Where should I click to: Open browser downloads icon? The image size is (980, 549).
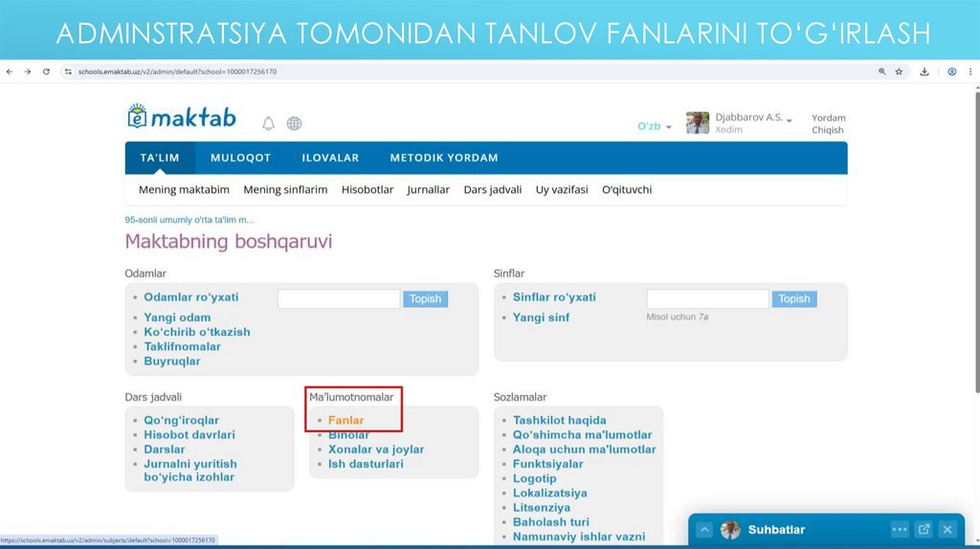tap(924, 72)
